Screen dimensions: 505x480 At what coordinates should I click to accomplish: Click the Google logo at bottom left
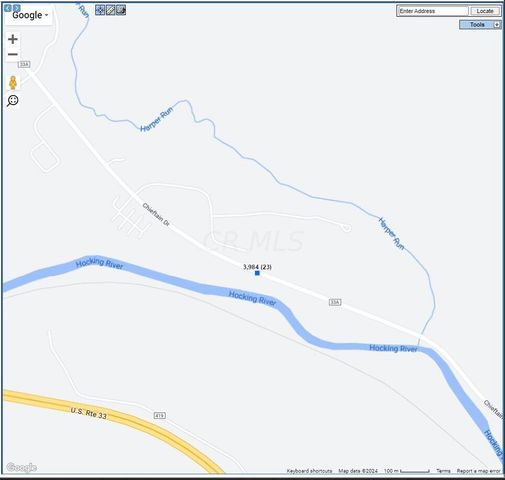tap(21, 467)
